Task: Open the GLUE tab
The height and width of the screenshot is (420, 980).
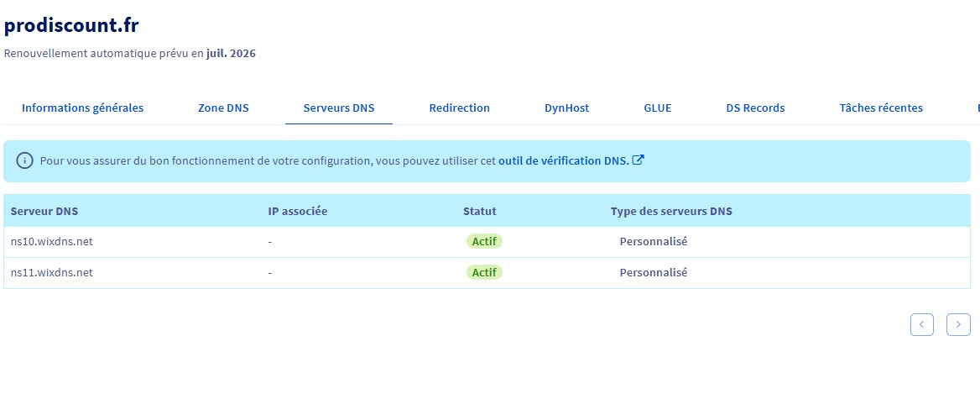Action: 658,108
